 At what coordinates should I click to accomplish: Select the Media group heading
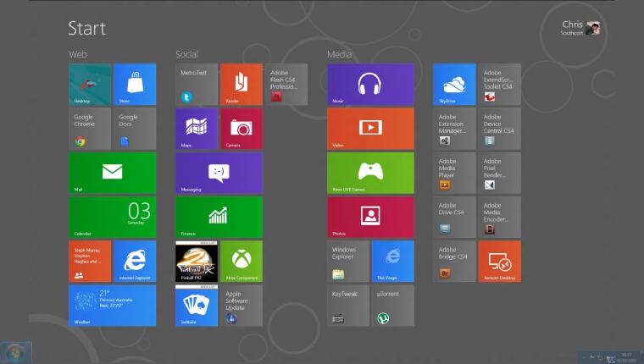pos(339,54)
